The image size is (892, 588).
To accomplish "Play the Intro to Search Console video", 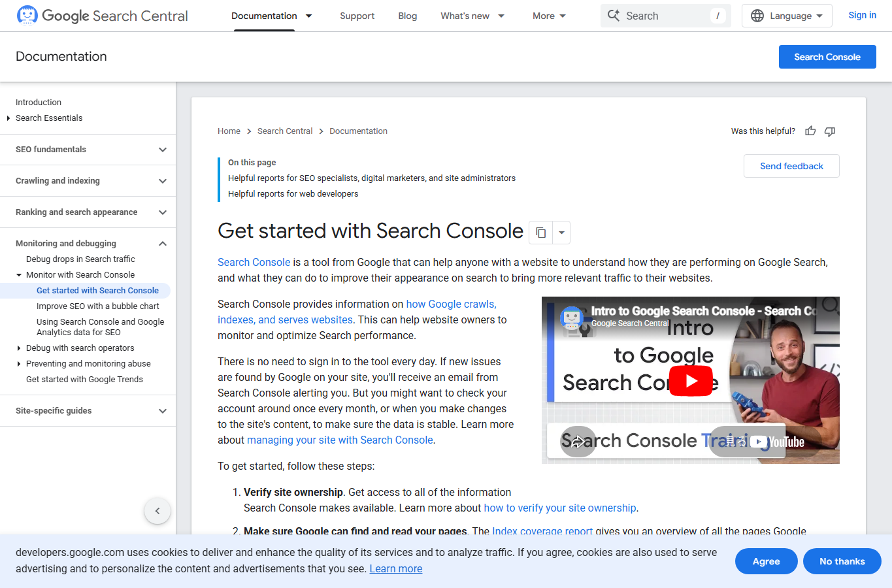I will (691, 382).
